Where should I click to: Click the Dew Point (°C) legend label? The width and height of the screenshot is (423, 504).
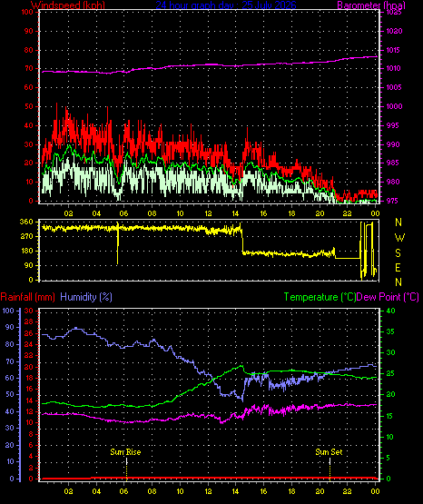click(x=388, y=297)
